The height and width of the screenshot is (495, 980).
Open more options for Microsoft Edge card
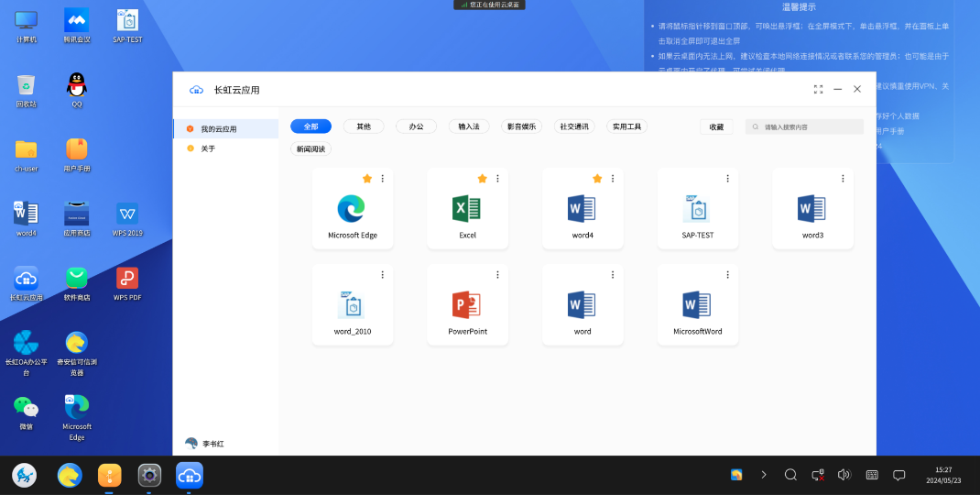coord(383,179)
